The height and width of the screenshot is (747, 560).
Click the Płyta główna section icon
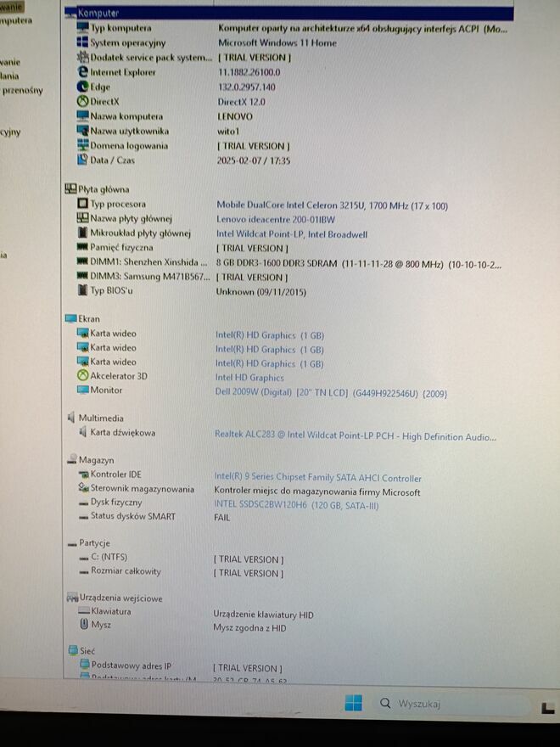(70, 189)
